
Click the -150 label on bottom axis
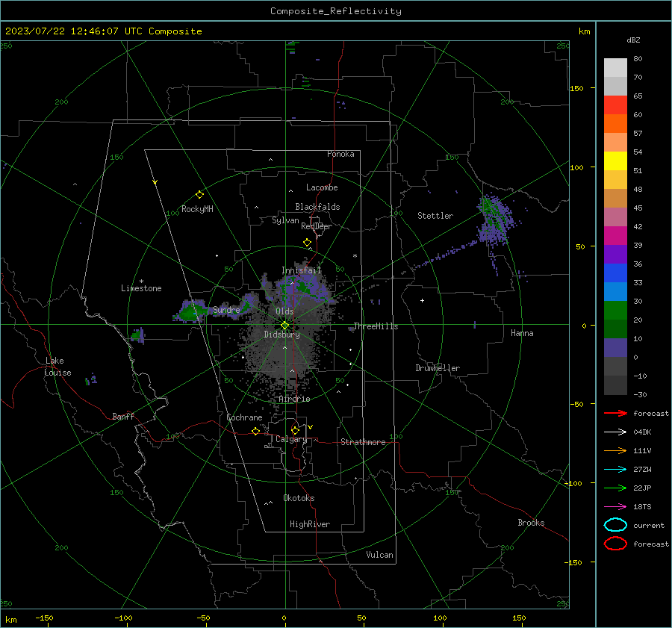pyautogui.click(x=44, y=618)
